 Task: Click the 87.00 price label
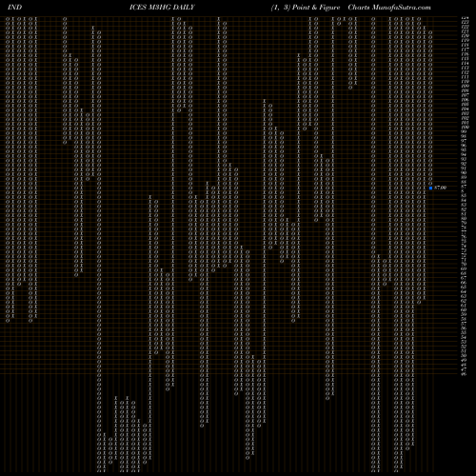pos(440,188)
